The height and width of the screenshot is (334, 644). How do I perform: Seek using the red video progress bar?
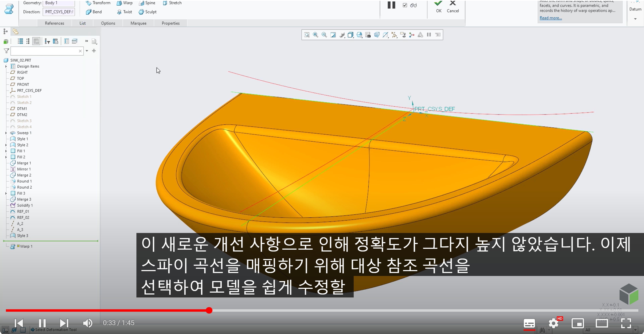coord(322,310)
